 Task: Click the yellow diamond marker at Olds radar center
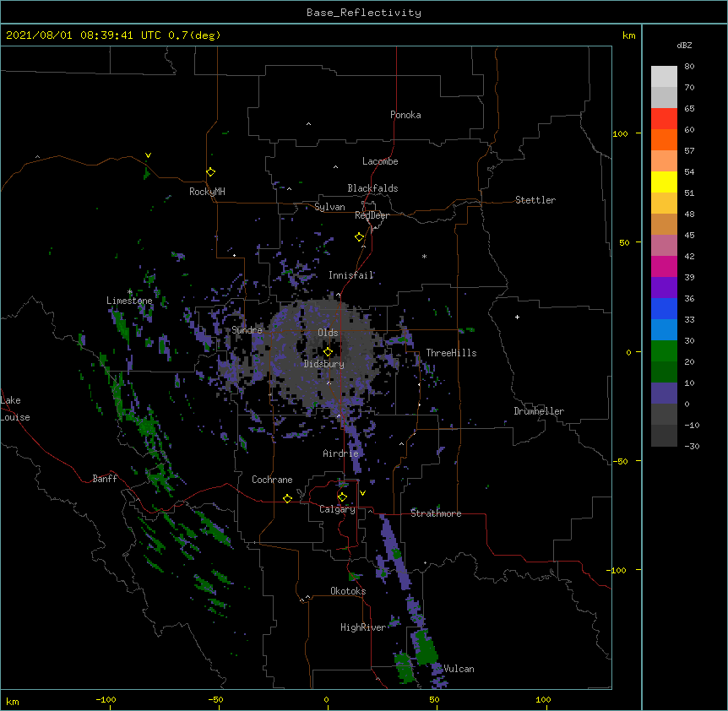(x=328, y=351)
